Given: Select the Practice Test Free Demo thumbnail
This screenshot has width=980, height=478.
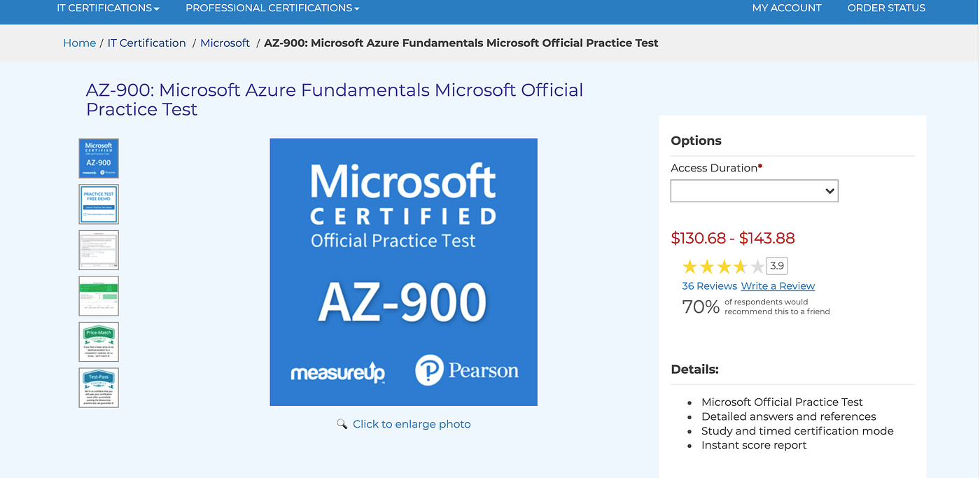Looking at the screenshot, I should pos(99,204).
